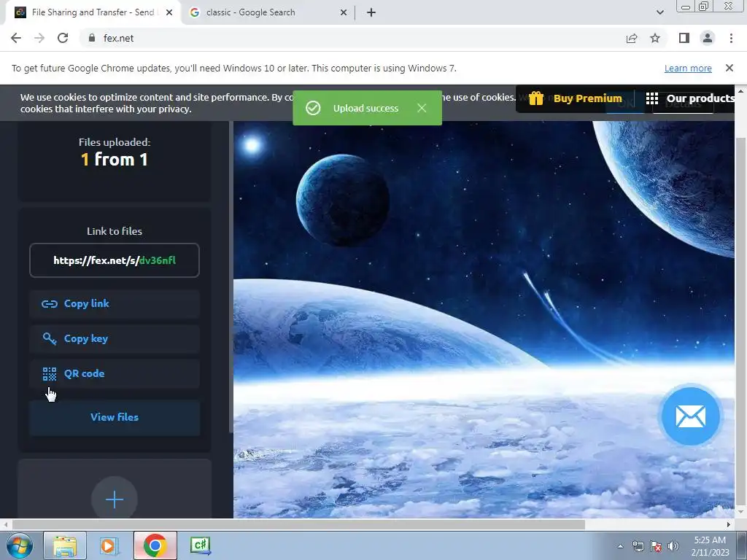Click Copy link button
The image size is (747, 560).
tap(115, 304)
